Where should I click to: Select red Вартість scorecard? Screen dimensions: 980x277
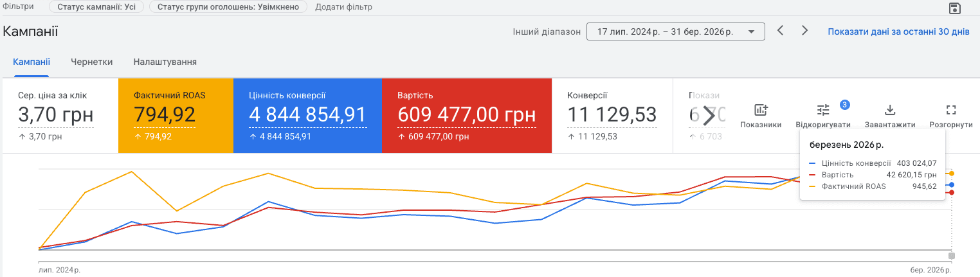(467, 116)
